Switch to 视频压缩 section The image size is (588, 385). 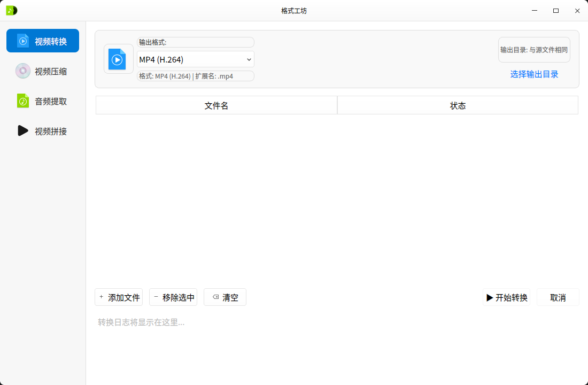click(43, 71)
